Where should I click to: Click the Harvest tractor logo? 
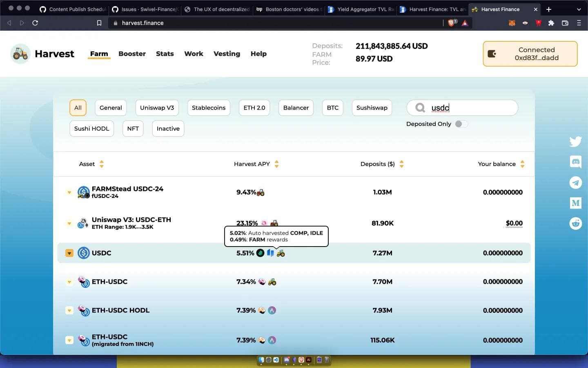pyautogui.click(x=20, y=54)
